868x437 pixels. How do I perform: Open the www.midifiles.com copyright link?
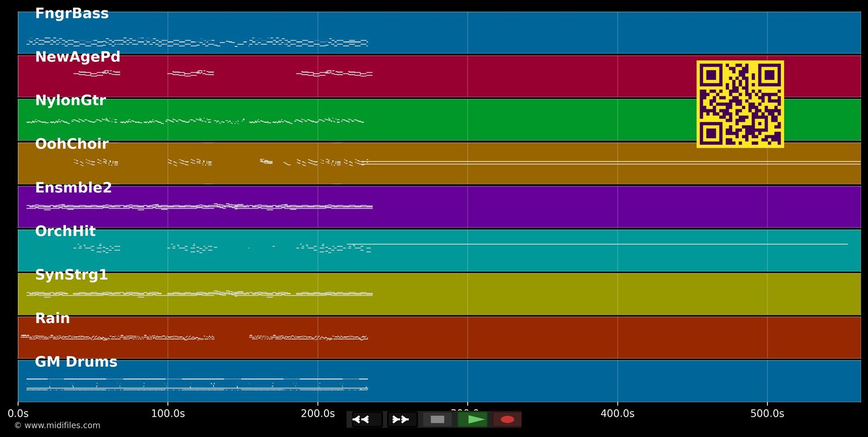57,425
